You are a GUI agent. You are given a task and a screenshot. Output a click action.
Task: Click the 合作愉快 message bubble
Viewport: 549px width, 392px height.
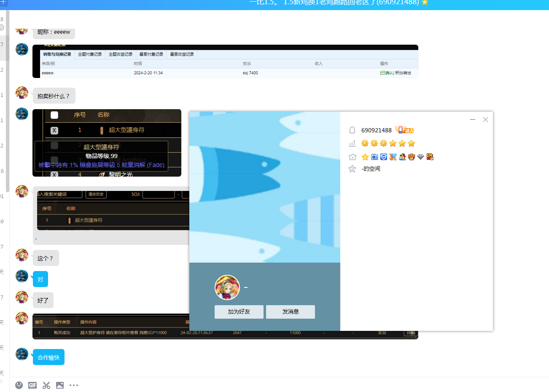point(48,357)
